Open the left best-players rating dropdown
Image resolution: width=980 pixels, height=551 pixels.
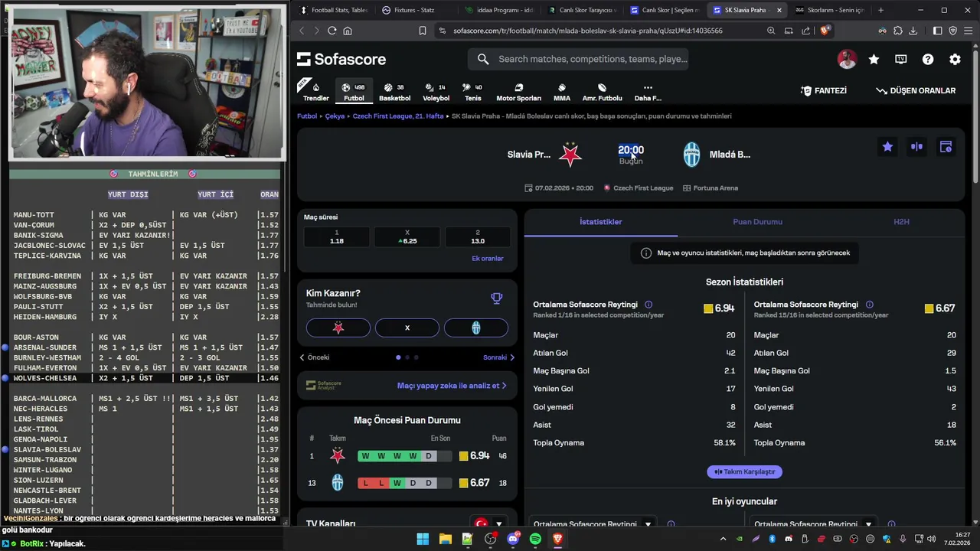(x=648, y=524)
